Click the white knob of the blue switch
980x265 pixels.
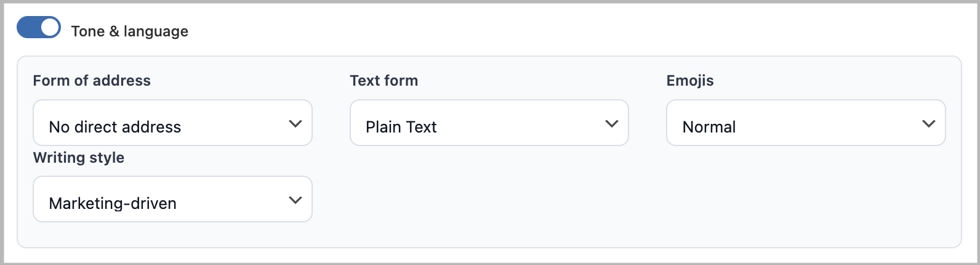pyautogui.click(x=50, y=28)
